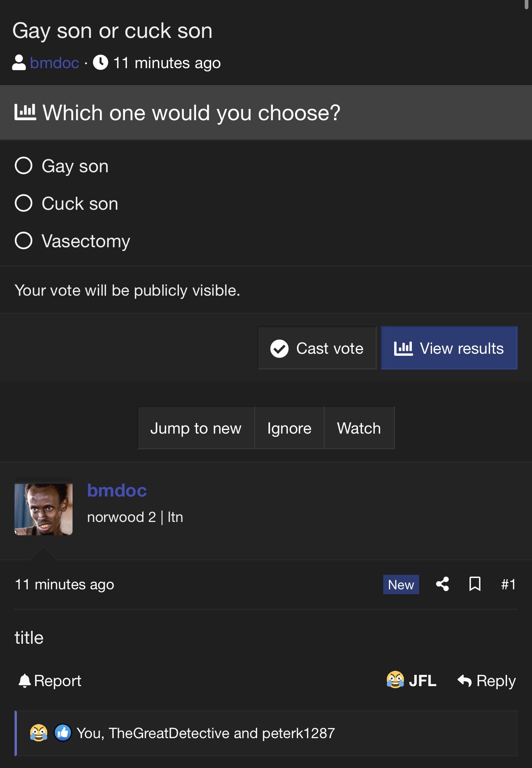
Task: Select the Cuck son radio option
Action: pos(23,203)
